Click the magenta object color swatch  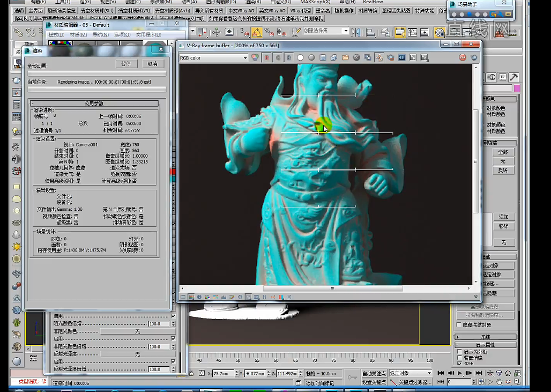click(517, 88)
